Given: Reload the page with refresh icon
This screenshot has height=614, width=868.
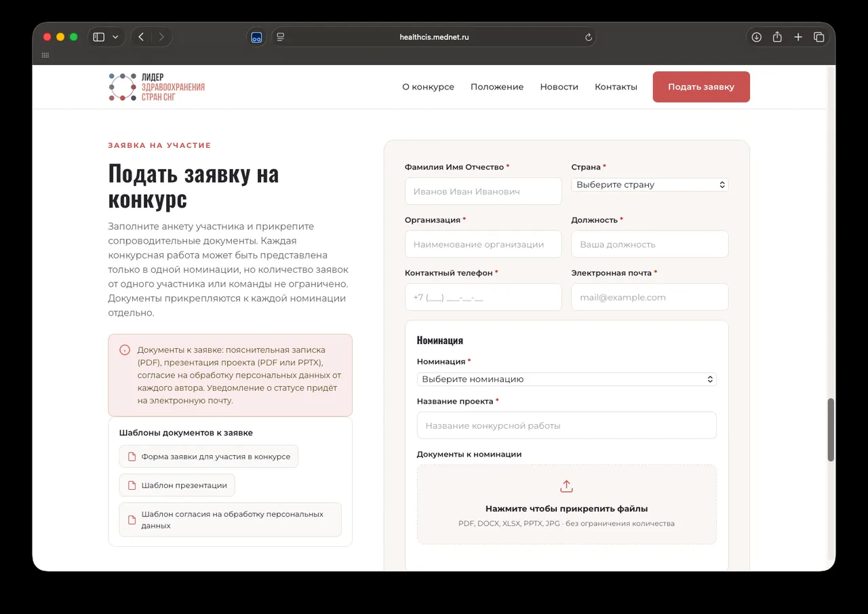Looking at the screenshot, I should click(x=589, y=37).
